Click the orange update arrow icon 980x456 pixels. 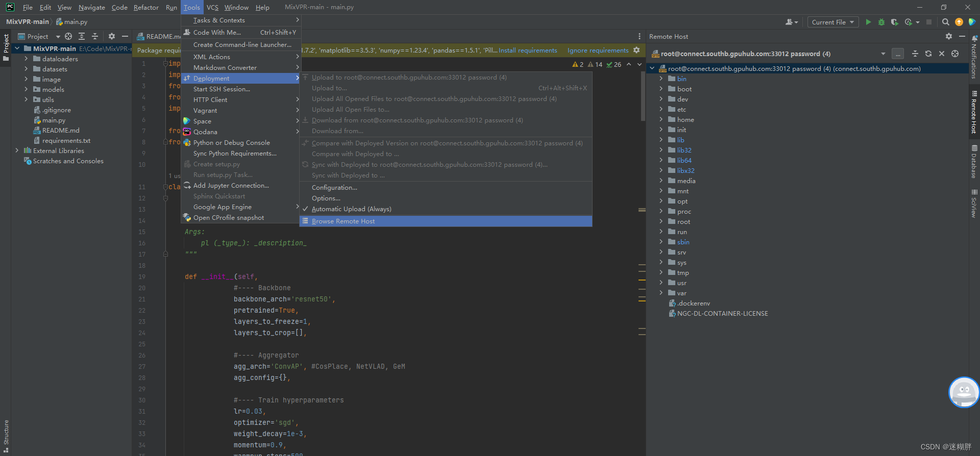point(959,22)
